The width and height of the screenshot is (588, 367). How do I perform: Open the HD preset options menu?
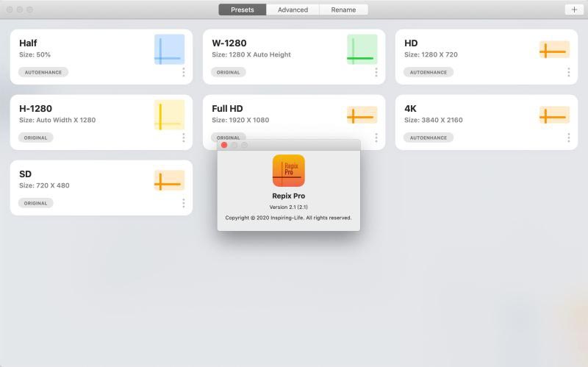pos(568,72)
